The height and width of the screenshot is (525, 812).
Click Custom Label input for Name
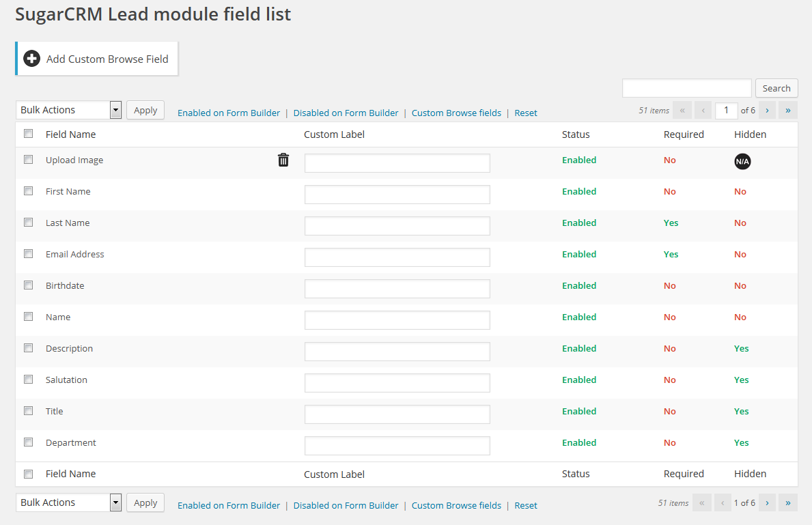coord(397,320)
